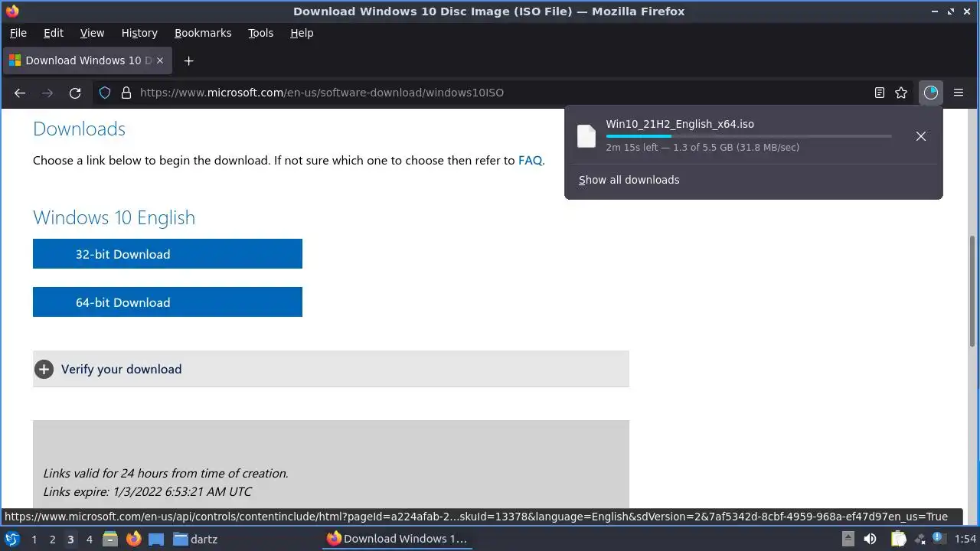This screenshot has width=980, height=551.
Task: Go back to the previous page
Action: (20, 93)
